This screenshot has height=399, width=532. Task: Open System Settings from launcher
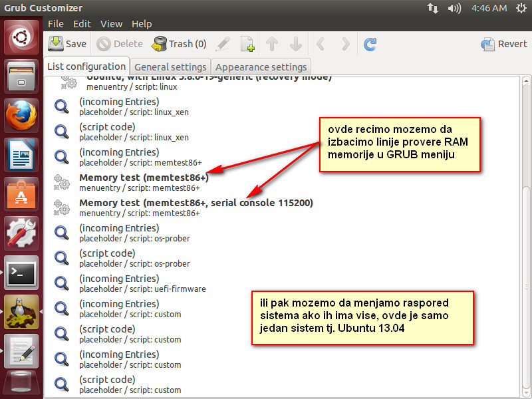point(21,233)
